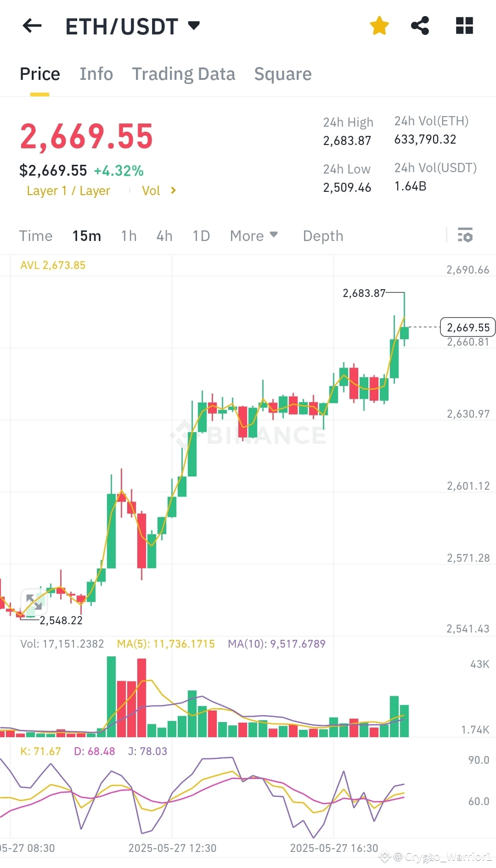This screenshot has height=868, width=496.
Task: Open the More timeframe dropdown
Action: 254,235
